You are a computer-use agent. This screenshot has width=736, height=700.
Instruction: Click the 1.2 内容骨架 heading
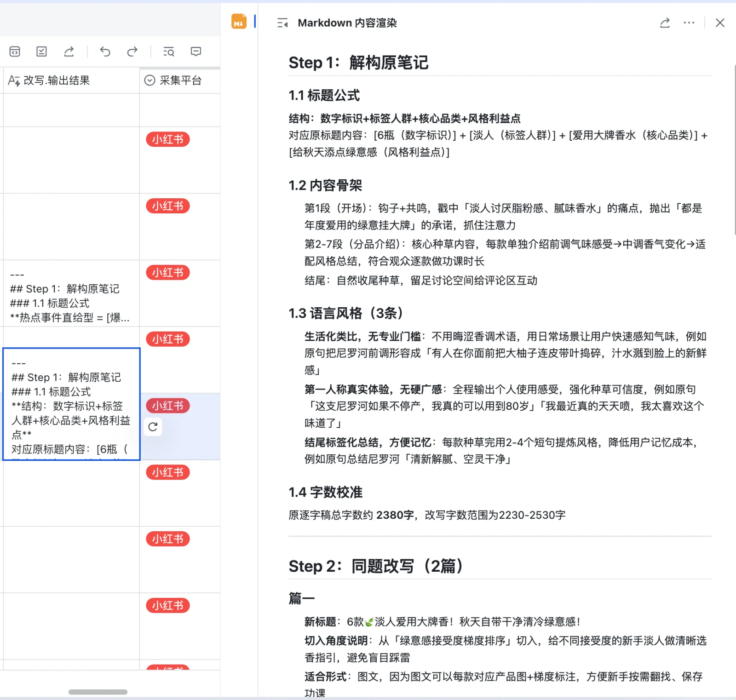[325, 185]
